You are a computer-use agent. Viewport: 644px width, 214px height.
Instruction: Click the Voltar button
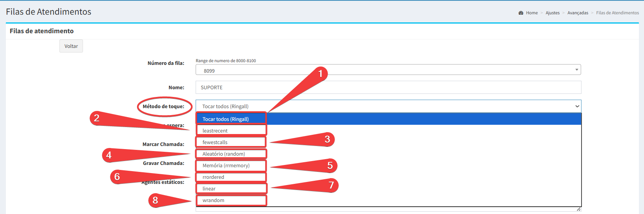[x=71, y=46]
